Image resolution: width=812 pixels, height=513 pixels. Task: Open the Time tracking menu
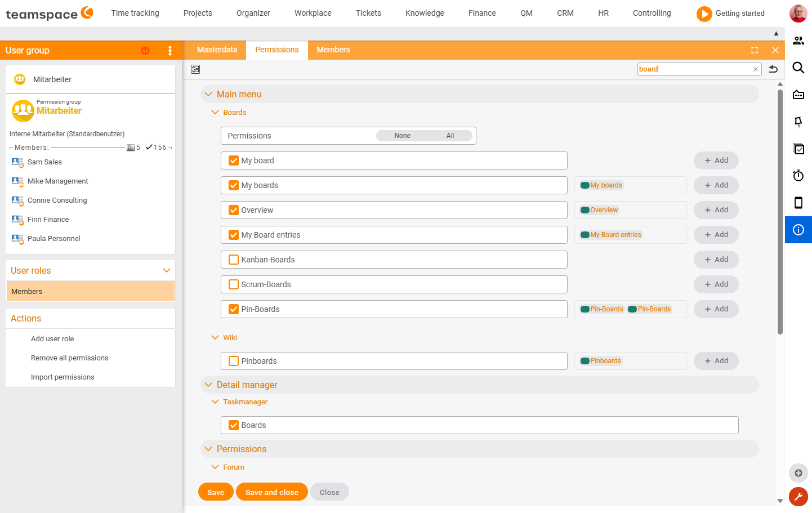click(135, 13)
